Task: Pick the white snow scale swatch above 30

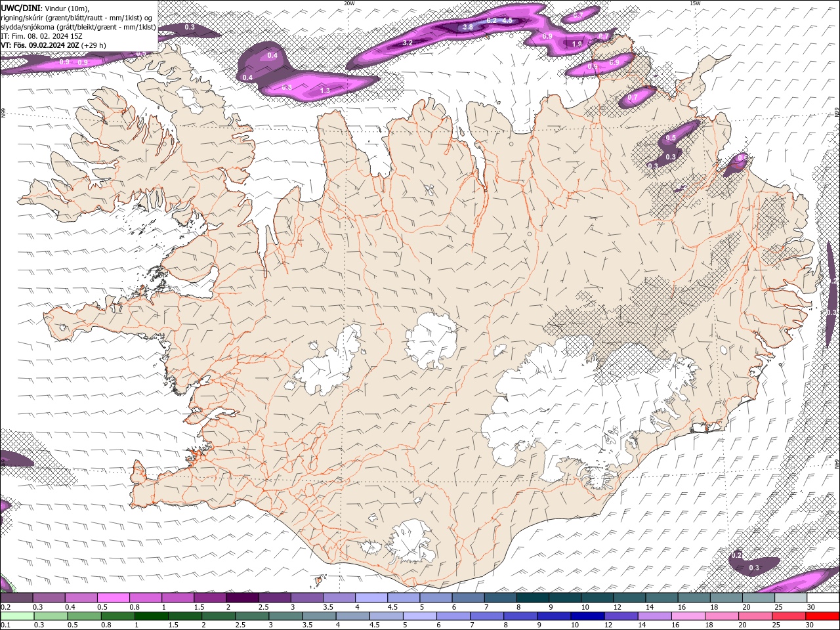Action: (824, 598)
